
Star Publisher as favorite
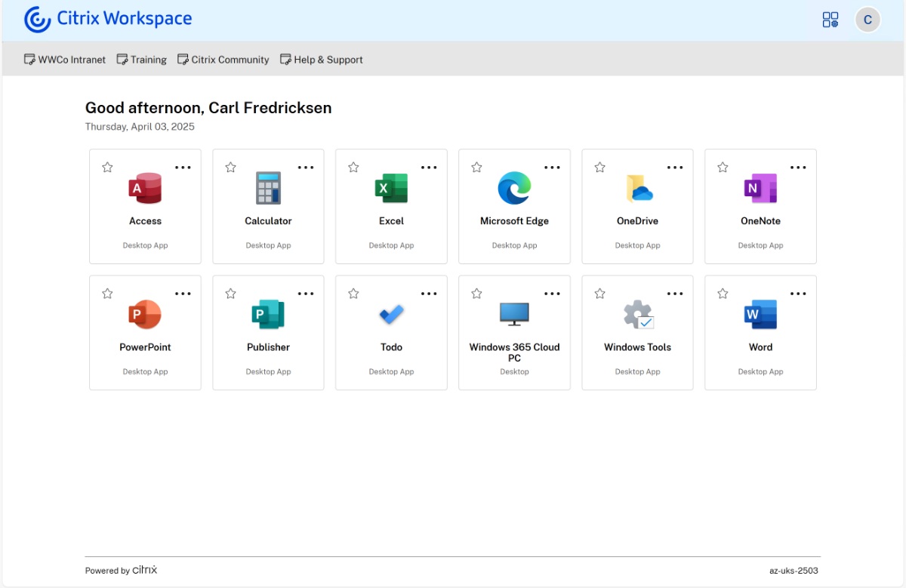[230, 293]
